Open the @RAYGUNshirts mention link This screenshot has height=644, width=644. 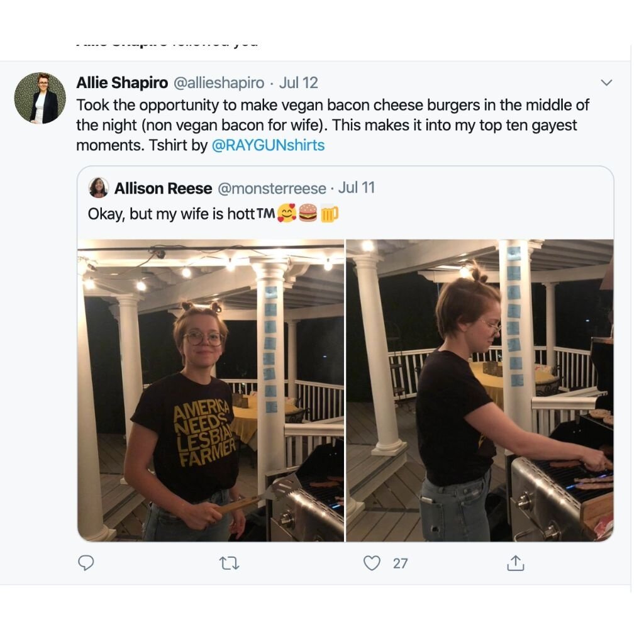[x=268, y=145]
